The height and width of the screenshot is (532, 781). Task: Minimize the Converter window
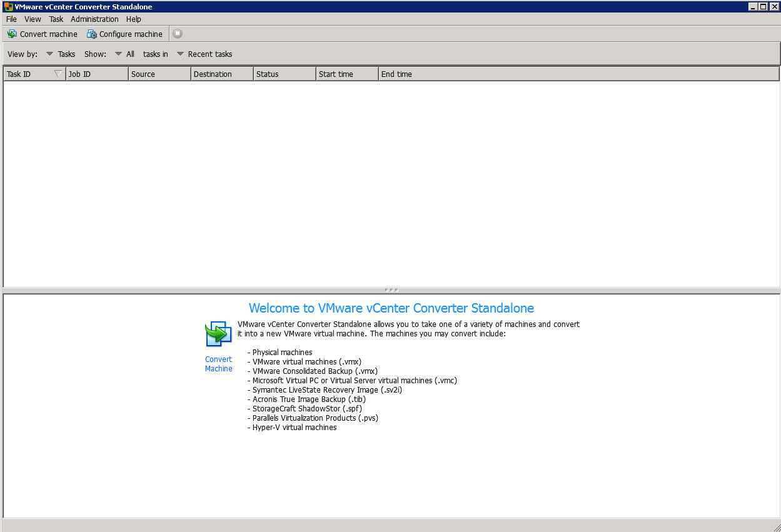[753, 7]
